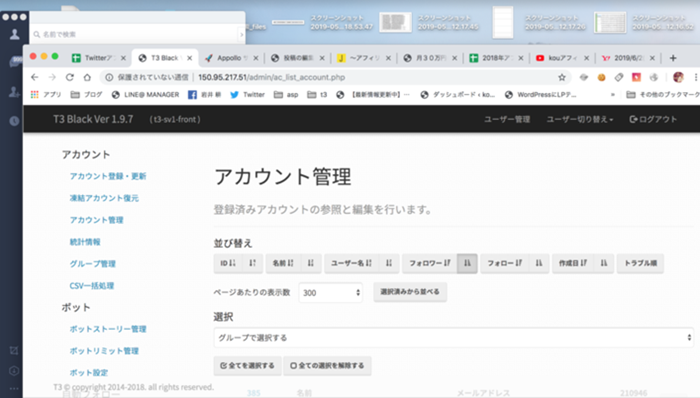Sort by フォロワー descending toggle button
700x398 pixels.
pos(467,263)
